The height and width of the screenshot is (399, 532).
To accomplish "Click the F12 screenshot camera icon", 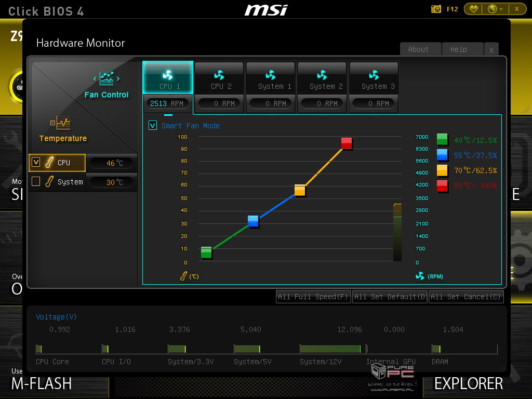I will 436,9.
